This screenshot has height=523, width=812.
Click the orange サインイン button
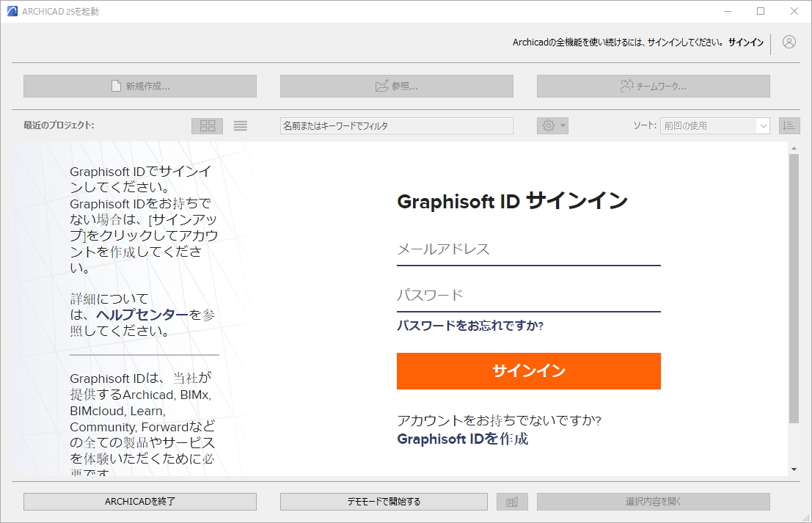(529, 371)
